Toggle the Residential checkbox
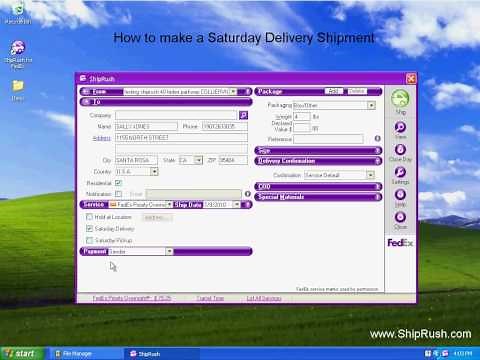This screenshot has width=480, height=360. pos(118,183)
